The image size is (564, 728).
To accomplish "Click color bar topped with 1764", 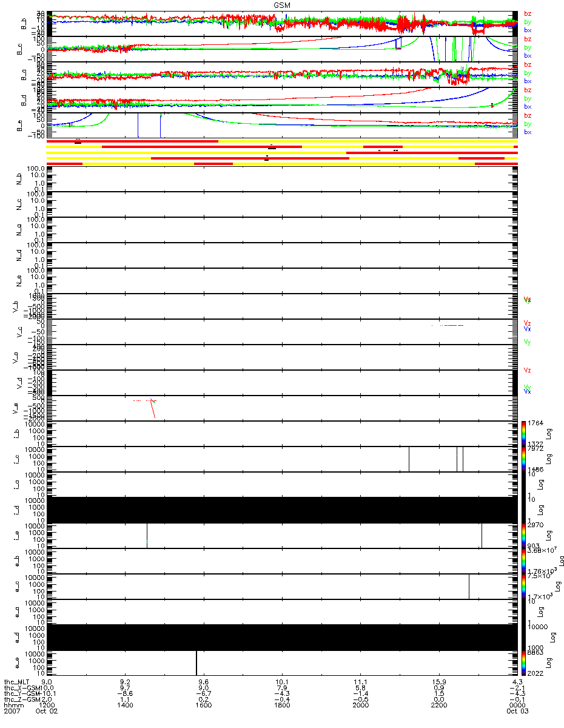I will click(523, 433).
